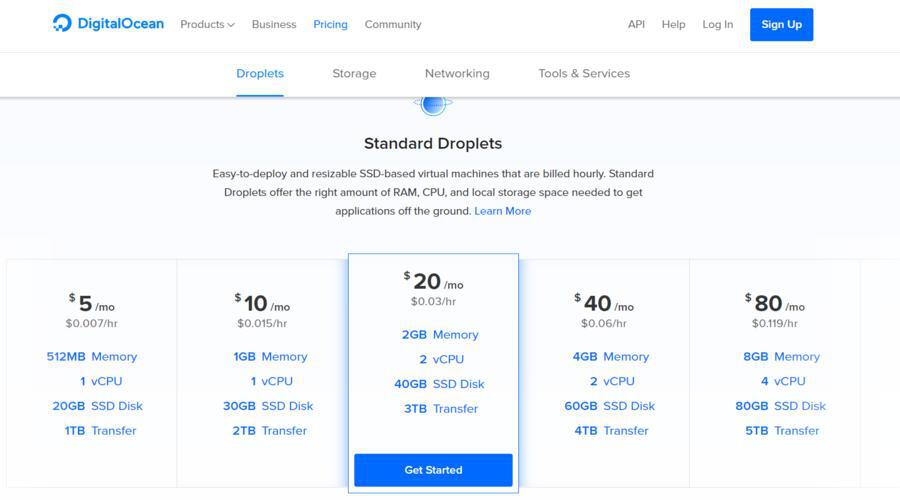Open the Business page

point(274,24)
